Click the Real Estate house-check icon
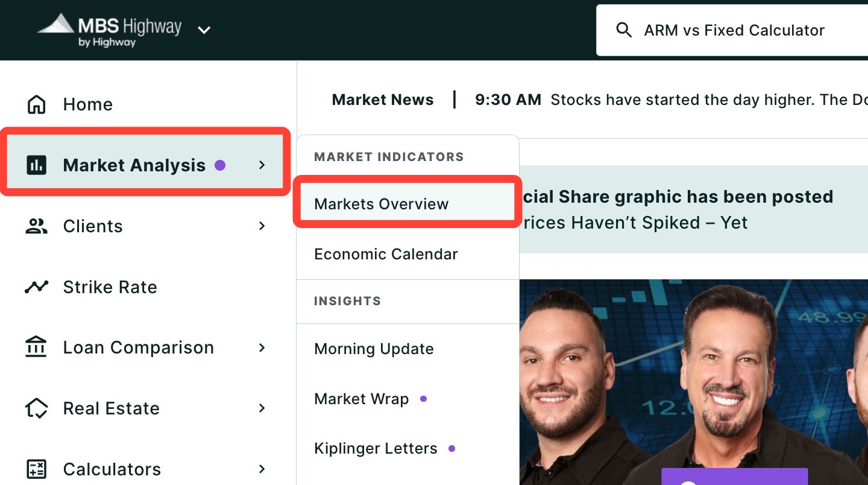Screen dimensions: 868x485 click(x=37, y=408)
